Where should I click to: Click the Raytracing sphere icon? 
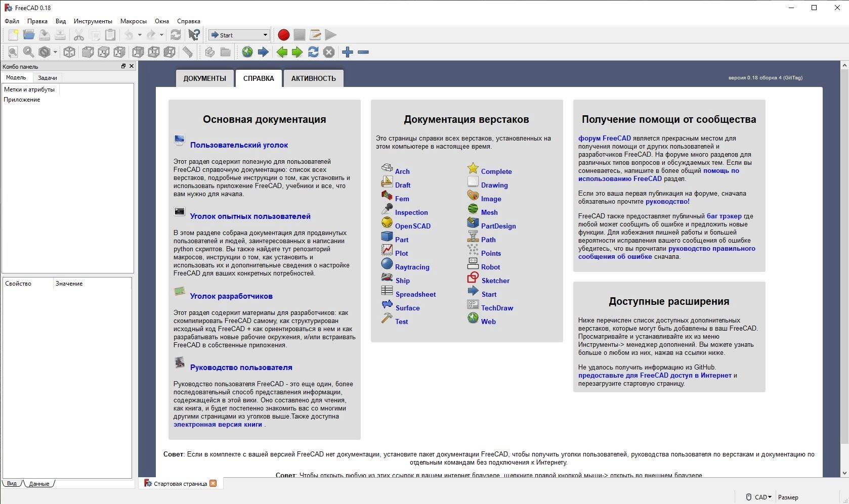pyautogui.click(x=387, y=263)
